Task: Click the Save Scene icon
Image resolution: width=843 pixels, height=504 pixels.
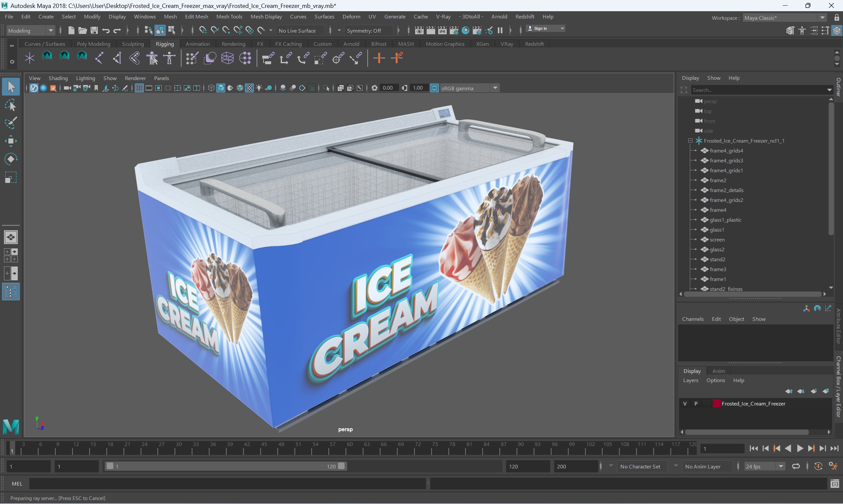Action: click(94, 31)
